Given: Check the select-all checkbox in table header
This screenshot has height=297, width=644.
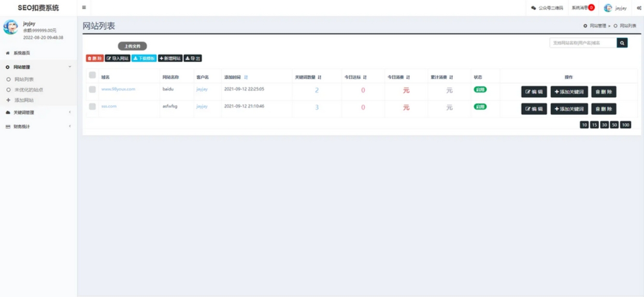Looking at the screenshot, I should coord(92,76).
